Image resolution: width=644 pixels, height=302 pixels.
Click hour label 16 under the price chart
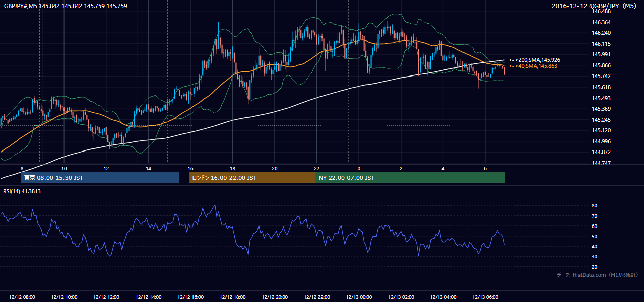[x=190, y=168]
